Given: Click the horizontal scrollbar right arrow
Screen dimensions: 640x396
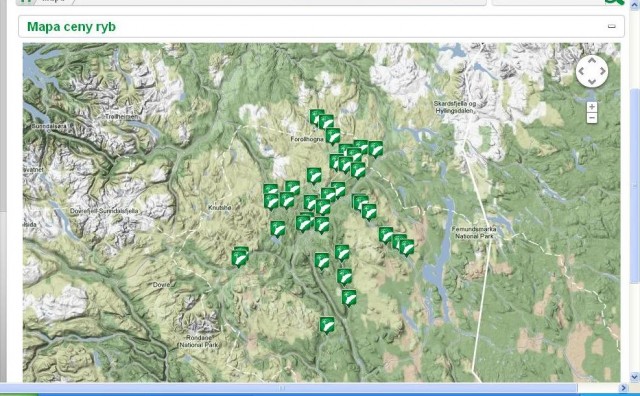Looking at the screenshot, I should coord(623,388).
